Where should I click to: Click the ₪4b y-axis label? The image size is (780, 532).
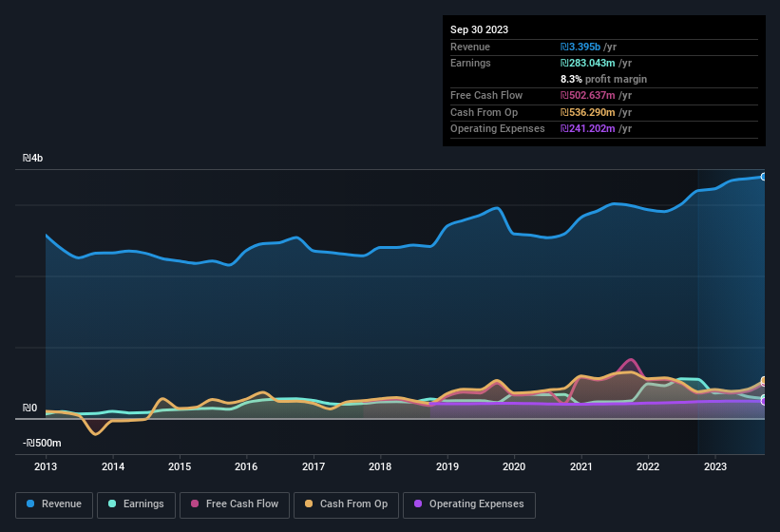pos(33,158)
